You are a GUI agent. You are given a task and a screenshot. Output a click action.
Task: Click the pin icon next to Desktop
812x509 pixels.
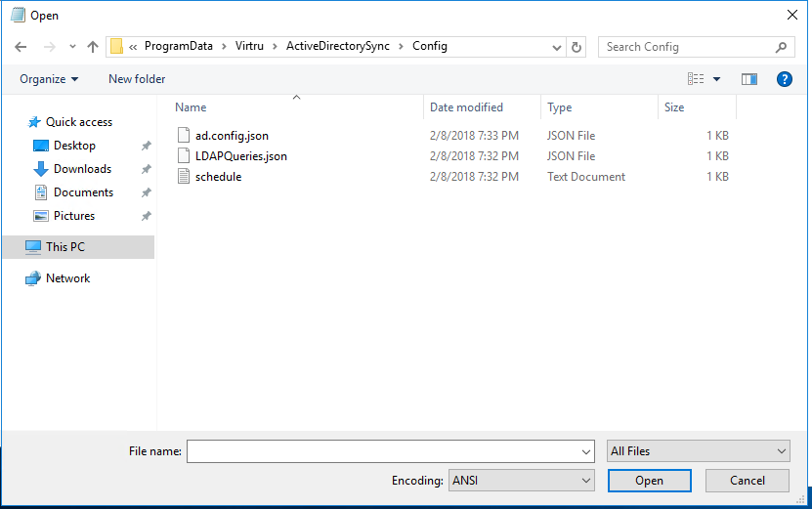tap(146, 146)
